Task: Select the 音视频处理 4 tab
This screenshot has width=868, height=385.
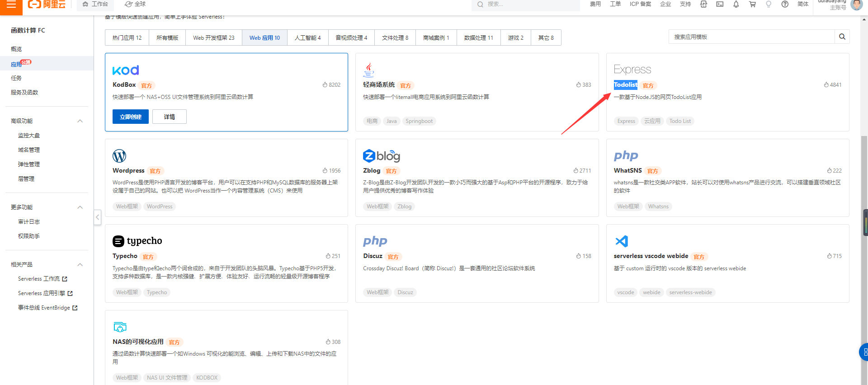Action: tap(351, 38)
